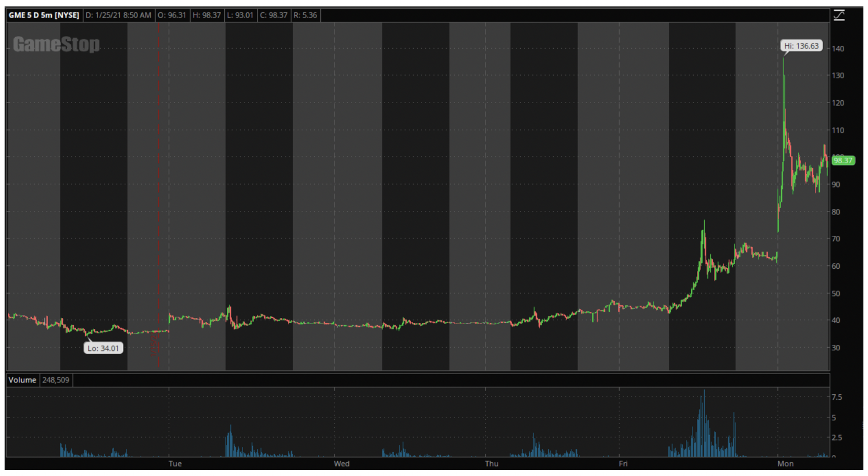
Task: Click the Volume study label
Action: [x=22, y=380]
